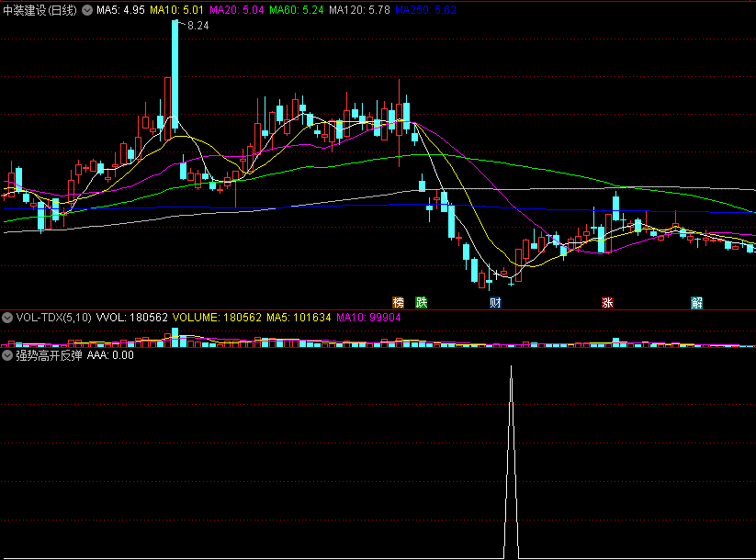Open the main chart indicator dropdown circle
This screenshot has width=756, height=560.
point(87,10)
